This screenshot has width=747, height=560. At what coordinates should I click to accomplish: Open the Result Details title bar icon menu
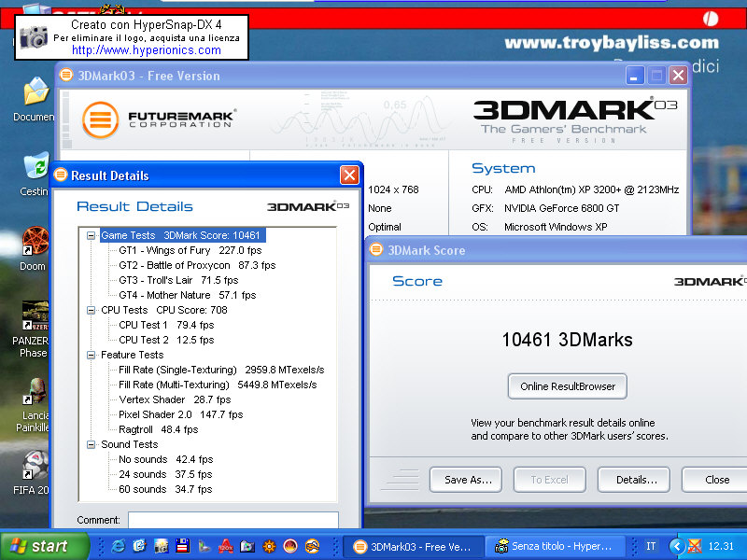61,175
